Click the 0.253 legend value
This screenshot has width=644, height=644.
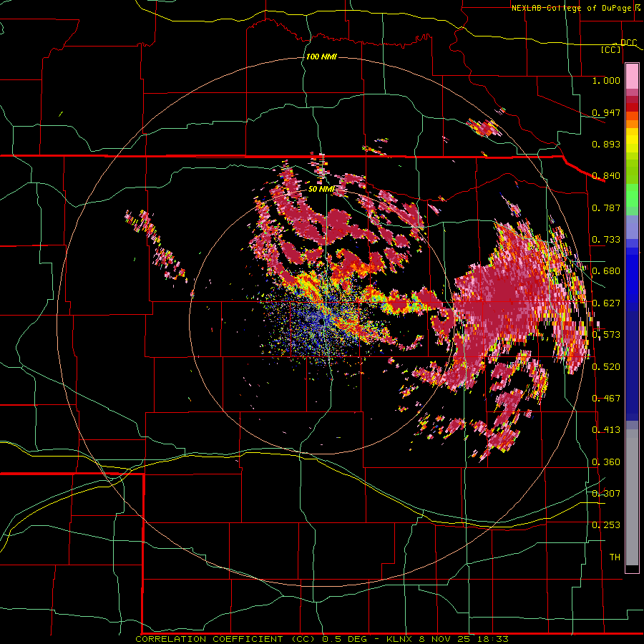coord(606,525)
